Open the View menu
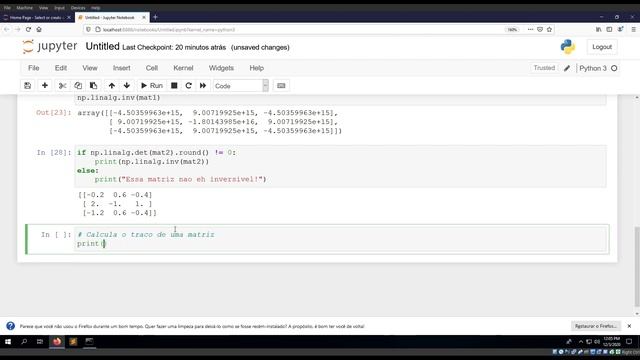 tap(90, 68)
